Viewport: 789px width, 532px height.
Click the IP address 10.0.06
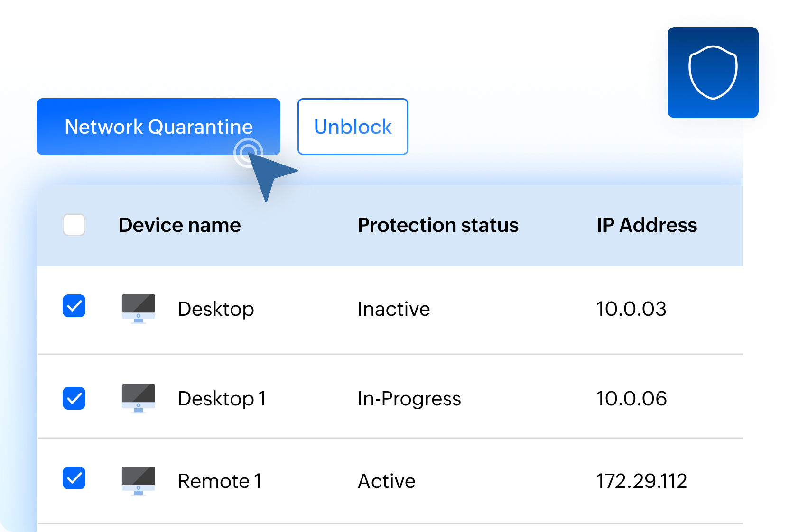[x=631, y=398]
